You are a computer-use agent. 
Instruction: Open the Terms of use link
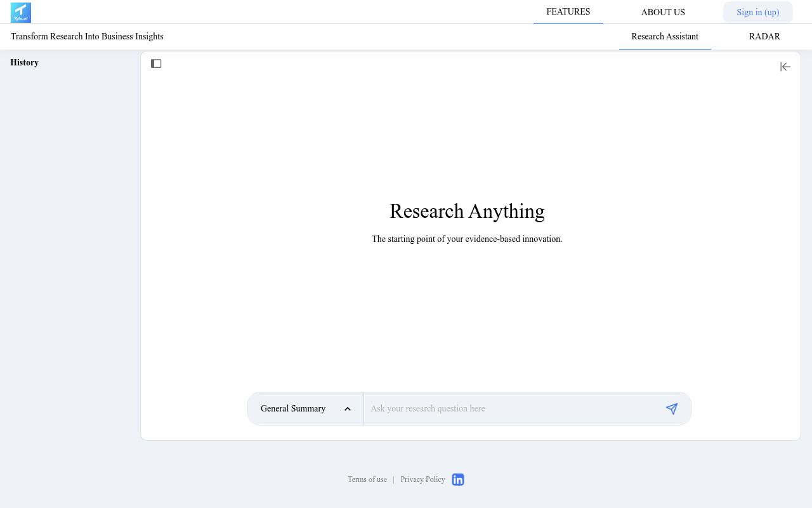367,479
